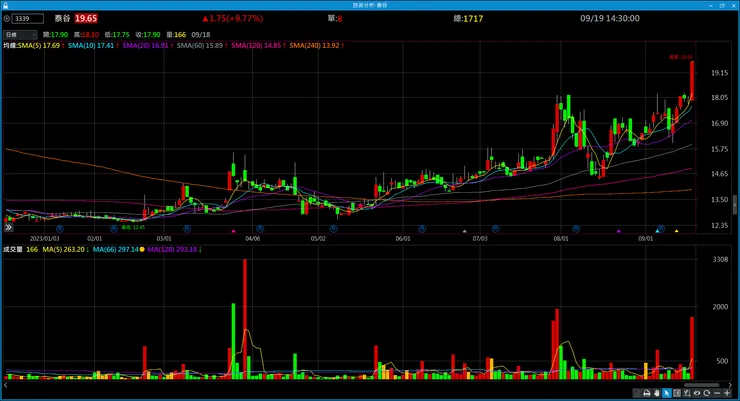The height and width of the screenshot is (401, 740).
Task: Maximize the chart window
Action: [x=722, y=5]
